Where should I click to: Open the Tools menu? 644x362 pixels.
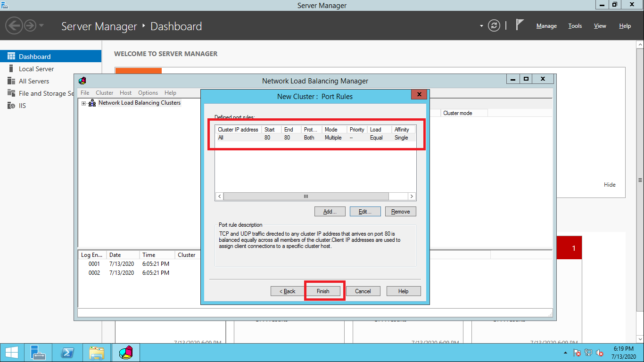575,26
